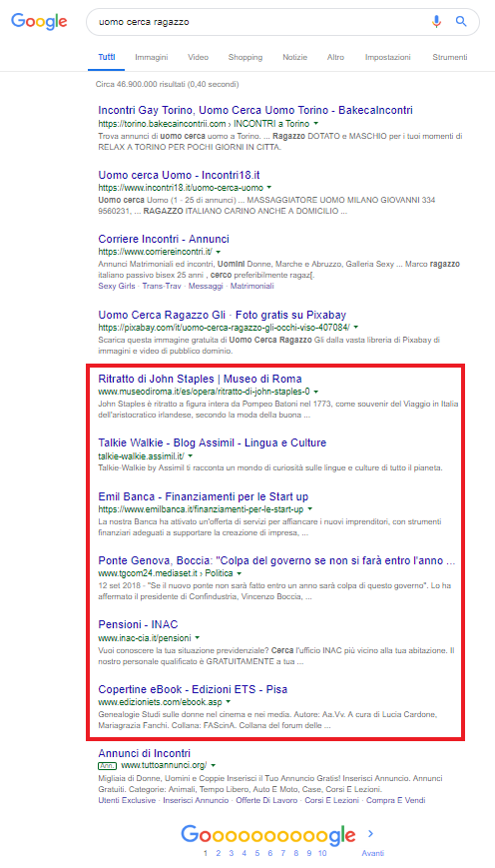Open the emilbanca.it URL dropdown arrow
This screenshot has width=495, height=868.
click(x=309, y=508)
